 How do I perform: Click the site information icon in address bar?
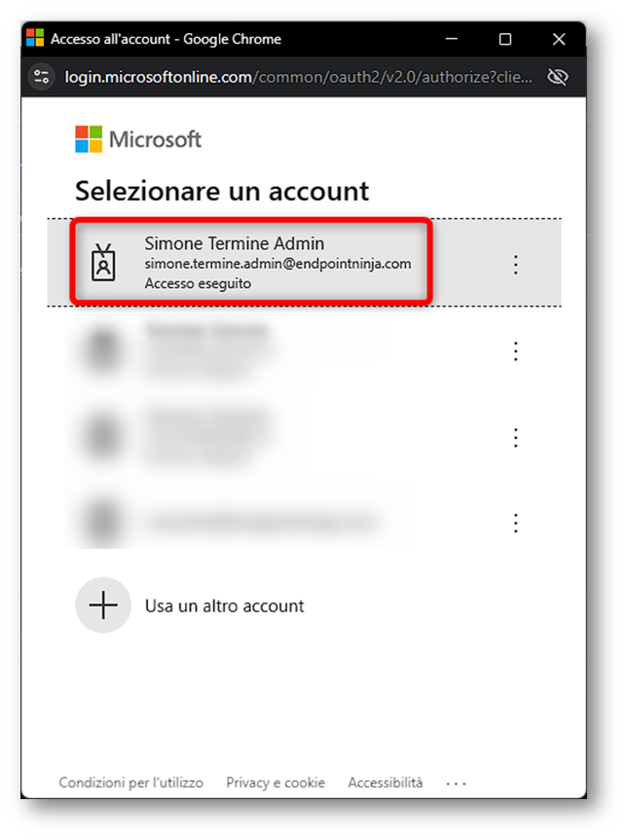coord(41,77)
